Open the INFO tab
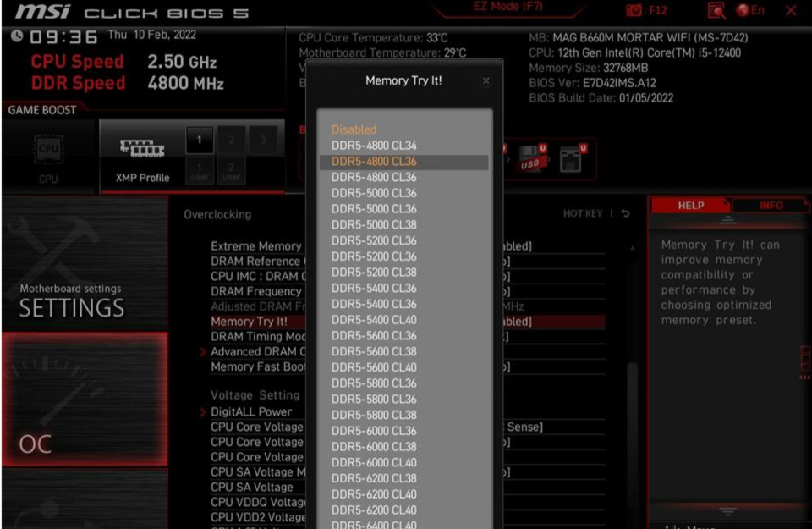The width and height of the screenshot is (812, 529). (771, 206)
